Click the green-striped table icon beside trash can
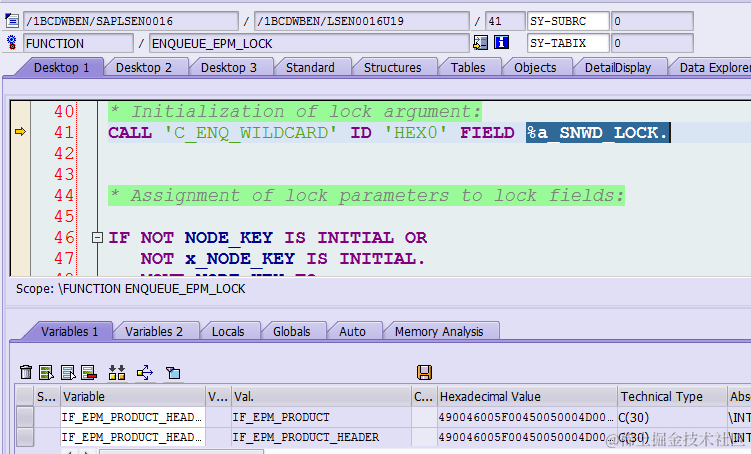 click(x=46, y=372)
